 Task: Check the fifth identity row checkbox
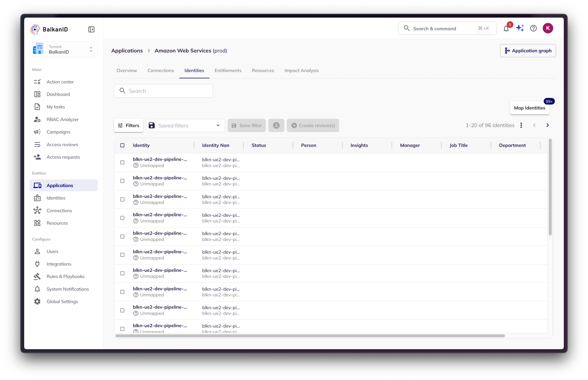[x=122, y=237]
